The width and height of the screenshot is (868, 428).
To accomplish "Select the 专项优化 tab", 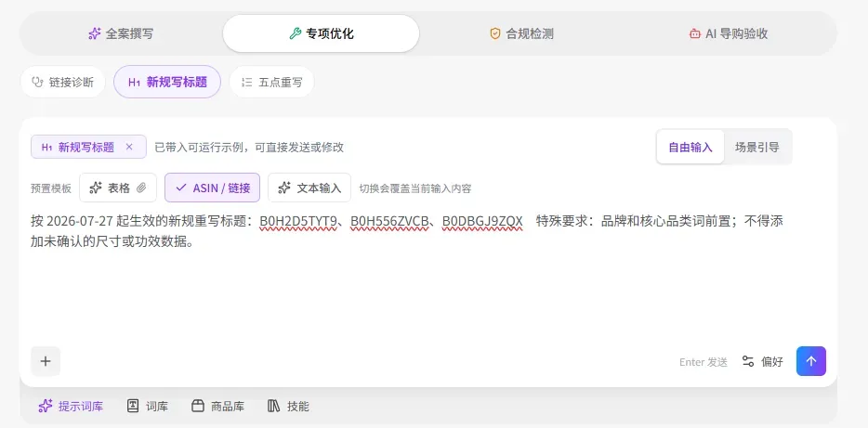I will point(321,33).
